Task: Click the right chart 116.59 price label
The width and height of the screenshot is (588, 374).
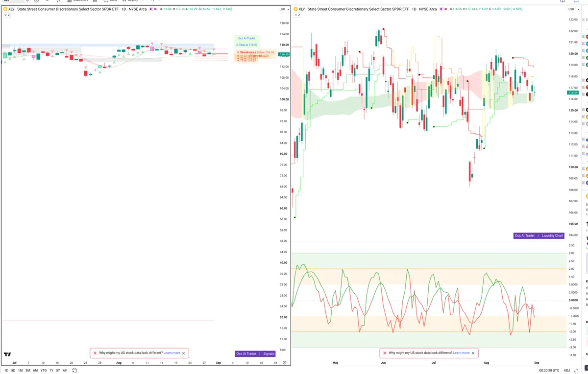Action: coord(573,92)
